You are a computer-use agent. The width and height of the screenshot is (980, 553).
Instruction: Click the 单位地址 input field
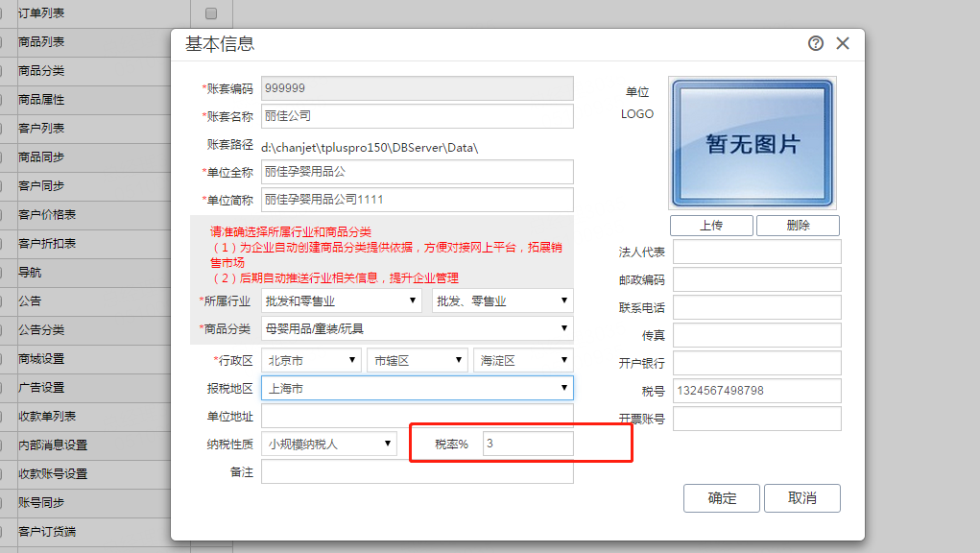tap(417, 416)
